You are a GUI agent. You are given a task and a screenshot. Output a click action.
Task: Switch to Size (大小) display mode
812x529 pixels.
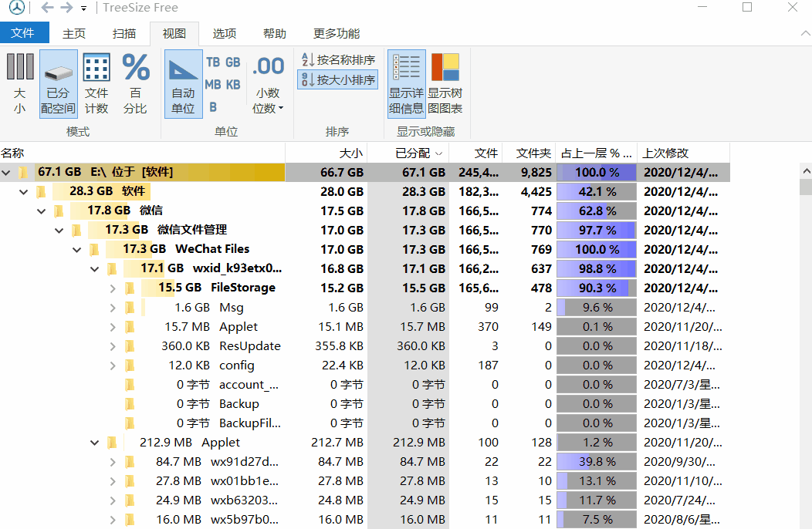(19, 84)
